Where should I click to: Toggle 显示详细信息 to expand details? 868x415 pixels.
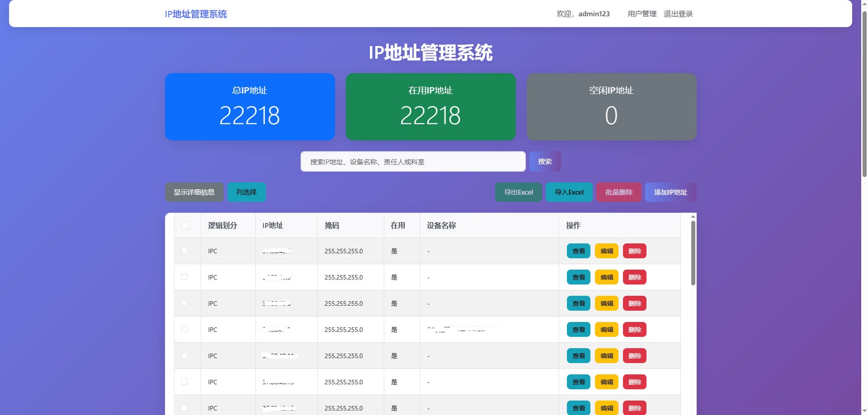tap(194, 192)
